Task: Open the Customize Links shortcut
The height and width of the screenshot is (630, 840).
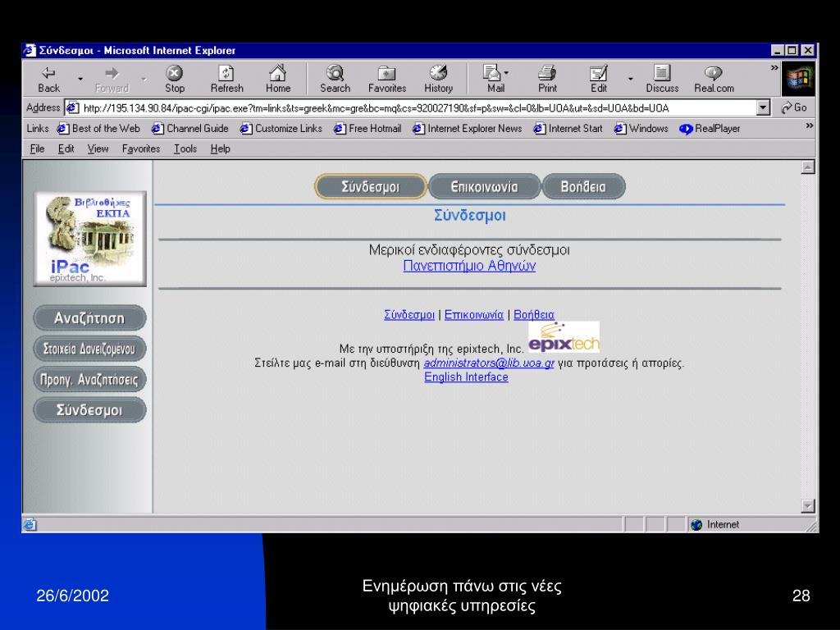Action: [281, 129]
